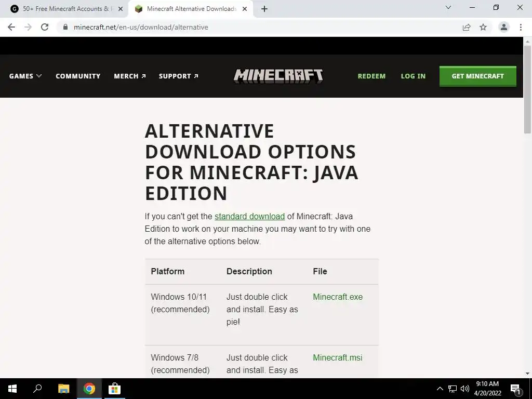Image resolution: width=532 pixels, height=399 pixels.
Task: Open the notification center icon
Action: (x=515, y=389)
